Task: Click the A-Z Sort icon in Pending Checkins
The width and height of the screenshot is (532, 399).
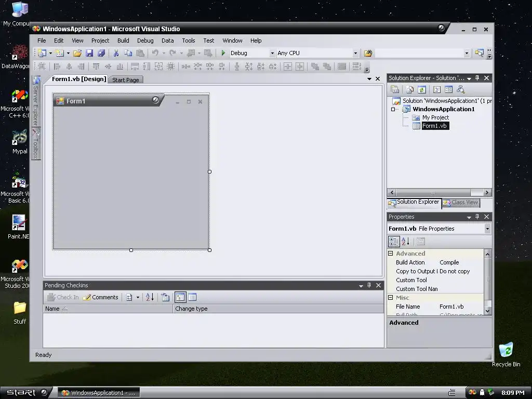Action: (150, 297)
